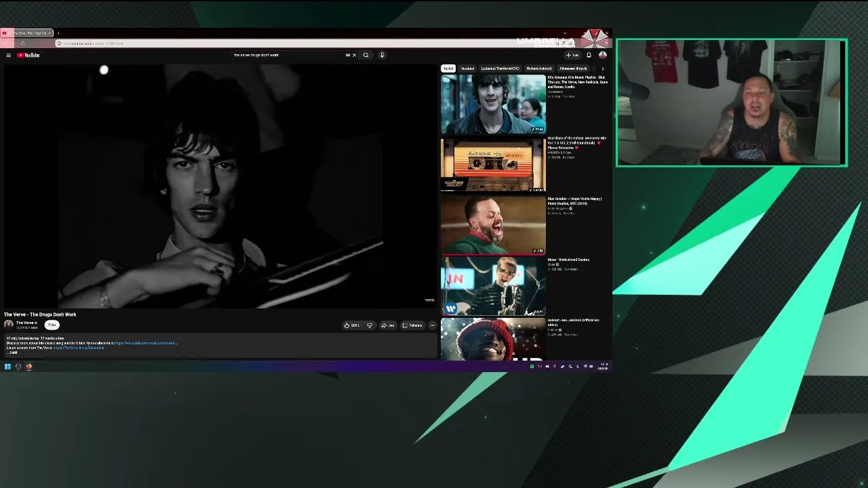Open the Muse Undisclosed Desires thumbnail
This screenshot has height=488, width=868.
coord(493,286)
